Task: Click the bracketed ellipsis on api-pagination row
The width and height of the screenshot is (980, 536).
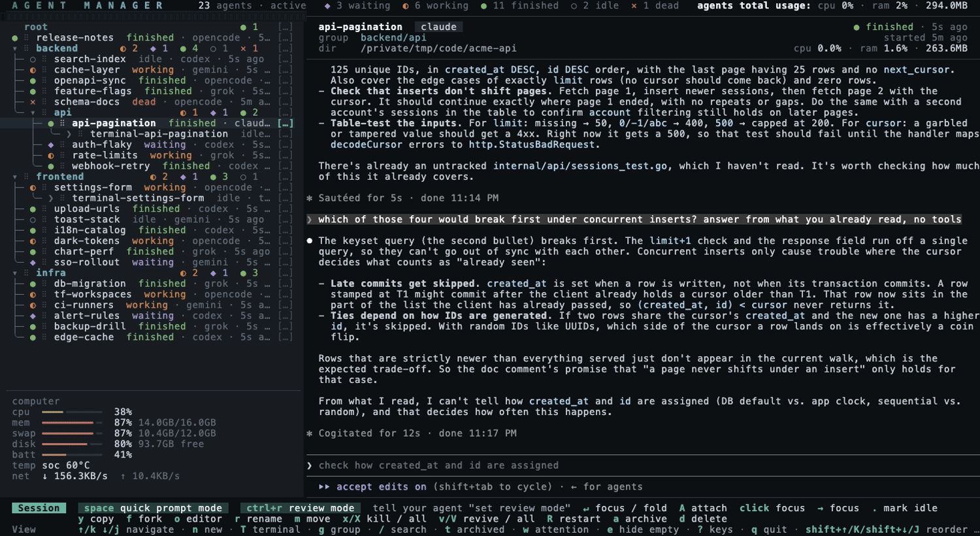Action: coord(285,124)
